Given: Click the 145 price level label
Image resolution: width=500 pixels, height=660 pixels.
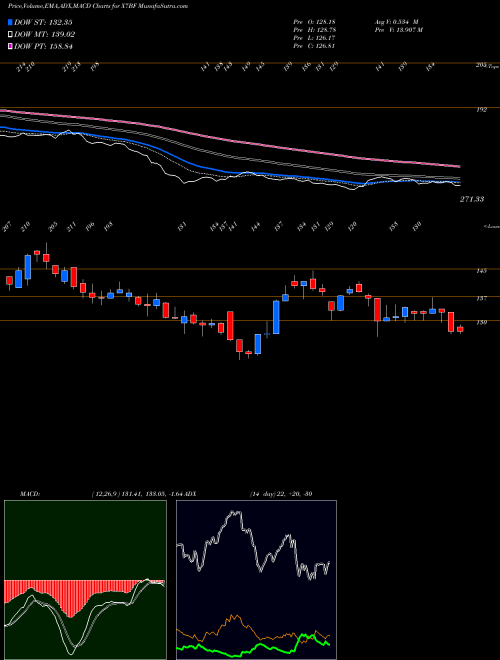Looking at the screenshot, I should coord(481,271).
